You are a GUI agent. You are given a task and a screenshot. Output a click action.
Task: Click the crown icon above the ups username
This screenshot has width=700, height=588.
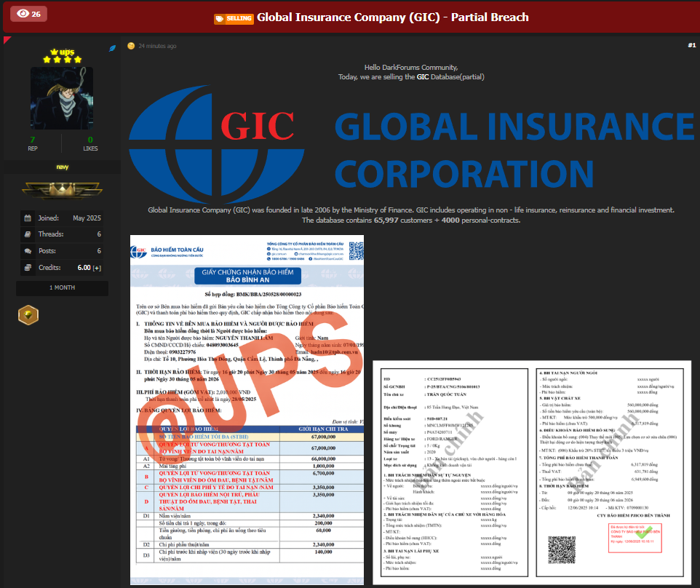pyautogui.click(x=54, y=52)
